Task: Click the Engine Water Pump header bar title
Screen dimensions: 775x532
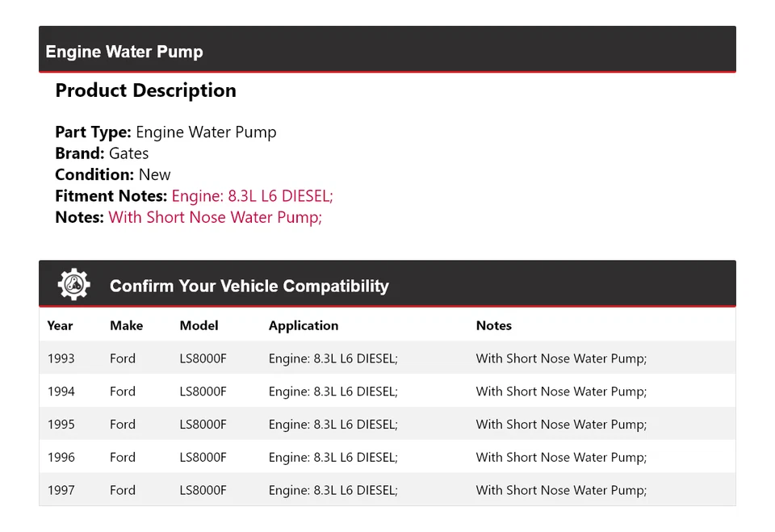Action: [124, 52]
